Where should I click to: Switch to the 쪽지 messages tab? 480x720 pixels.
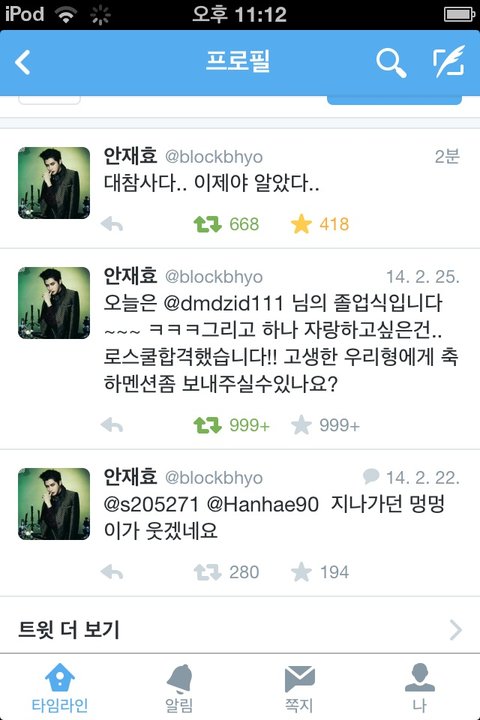coord(299,688)
